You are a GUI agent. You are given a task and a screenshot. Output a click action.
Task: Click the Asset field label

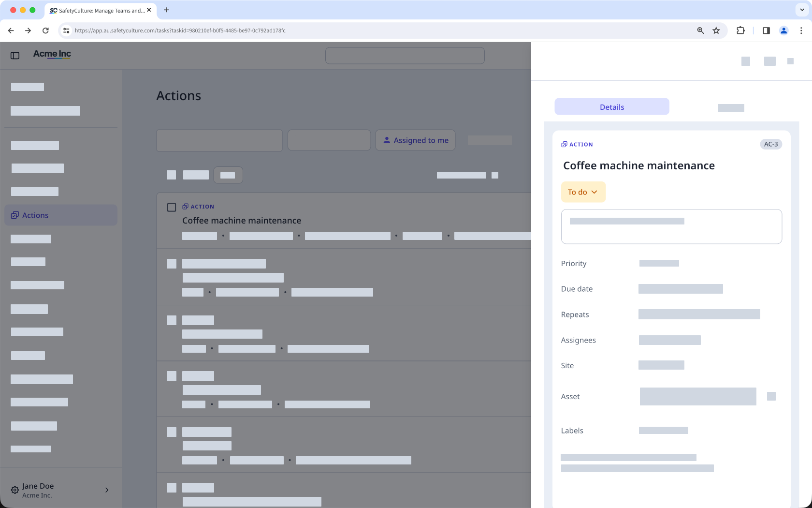pos(570,397)
